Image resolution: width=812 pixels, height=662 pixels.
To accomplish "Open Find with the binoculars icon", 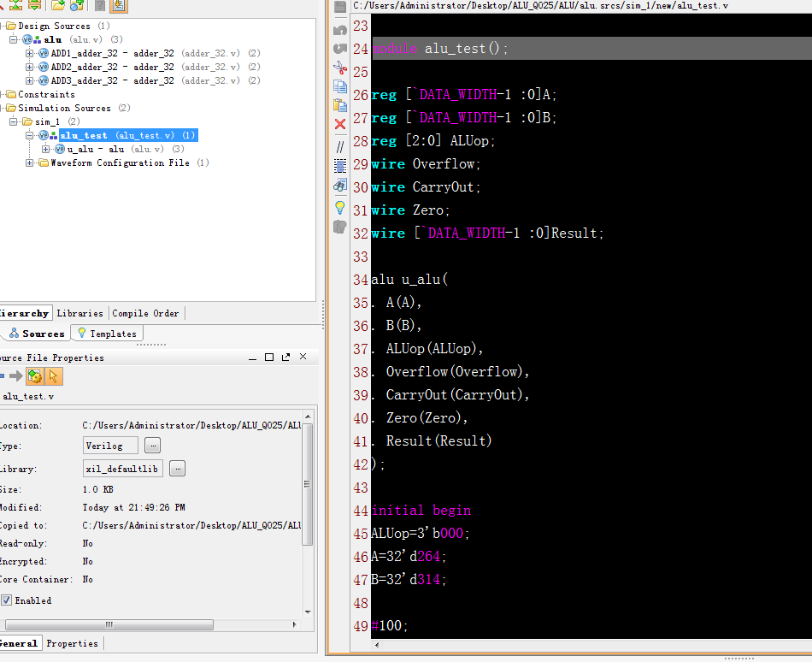I will pos(339,185).
